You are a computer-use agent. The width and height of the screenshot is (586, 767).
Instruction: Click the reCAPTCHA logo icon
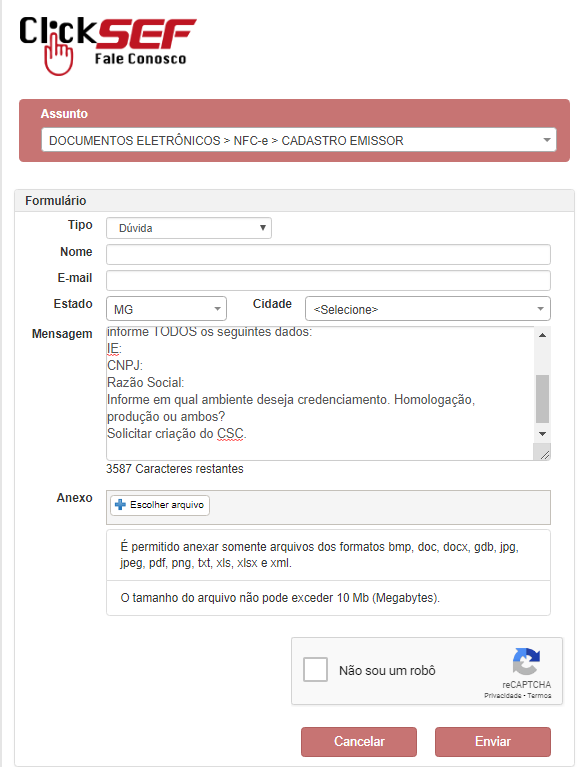tap(526, 661)
